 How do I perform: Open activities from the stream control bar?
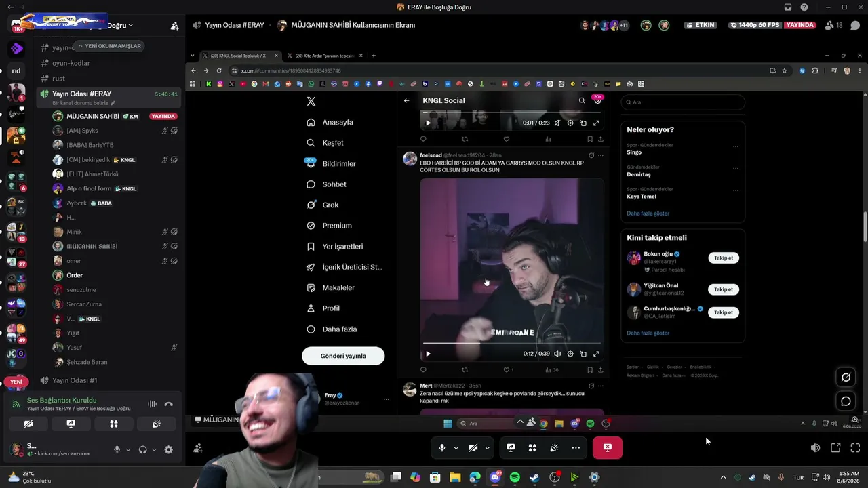(532, 447)
